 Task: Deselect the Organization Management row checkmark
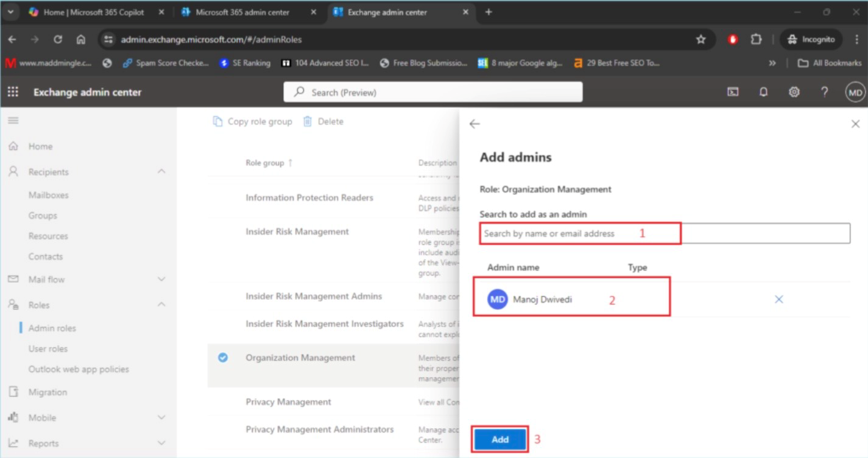point(223,358)
